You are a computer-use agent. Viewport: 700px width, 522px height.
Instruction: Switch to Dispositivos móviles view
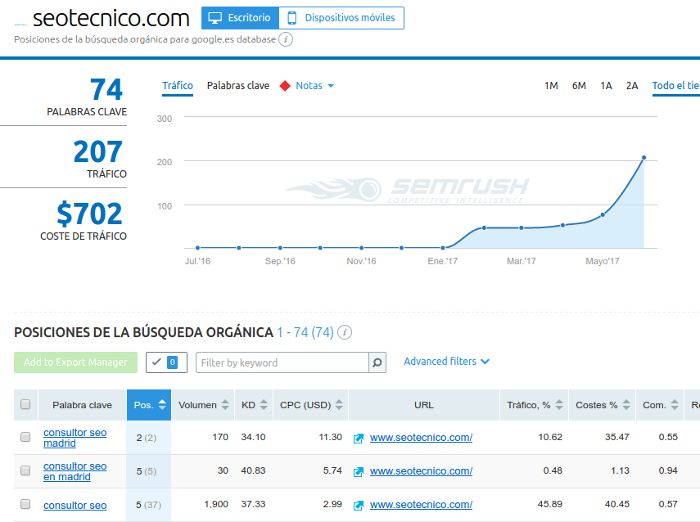(x=342, y=18)
